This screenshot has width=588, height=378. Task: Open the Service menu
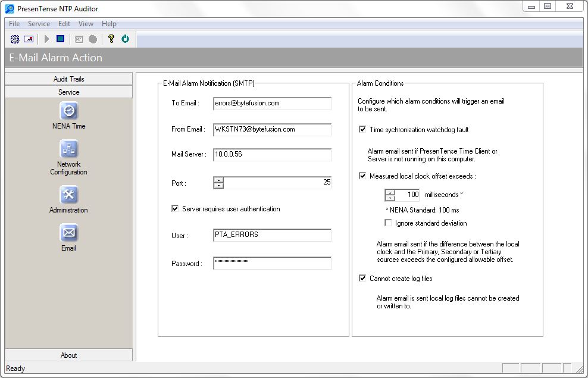39,24
